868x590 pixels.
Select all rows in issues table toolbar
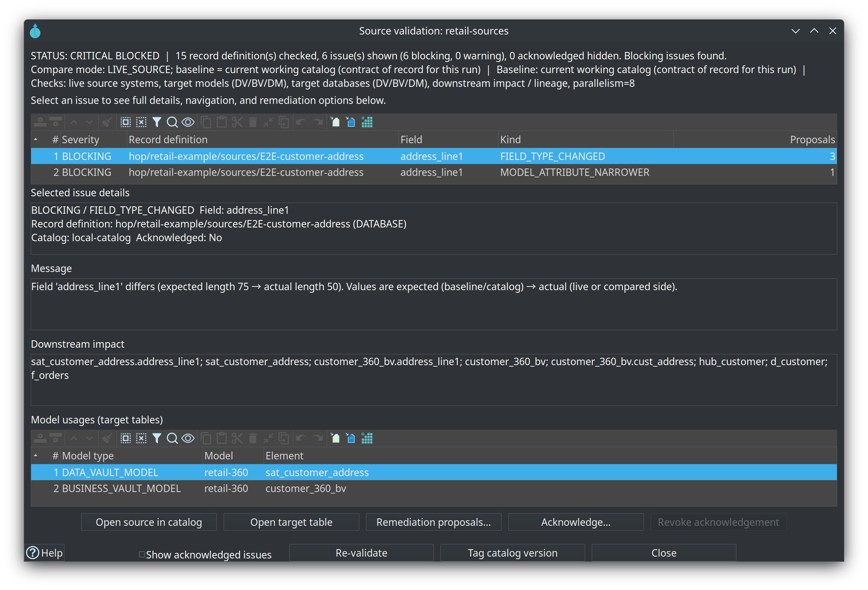pyautogui.click(x=125, y=122)
